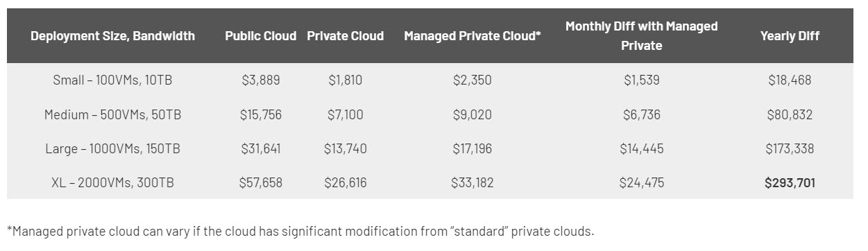The height and width of the screenshot is (251, 868).
Task: Click the $24,475 monthly diff cell
Action: point(641,183)
